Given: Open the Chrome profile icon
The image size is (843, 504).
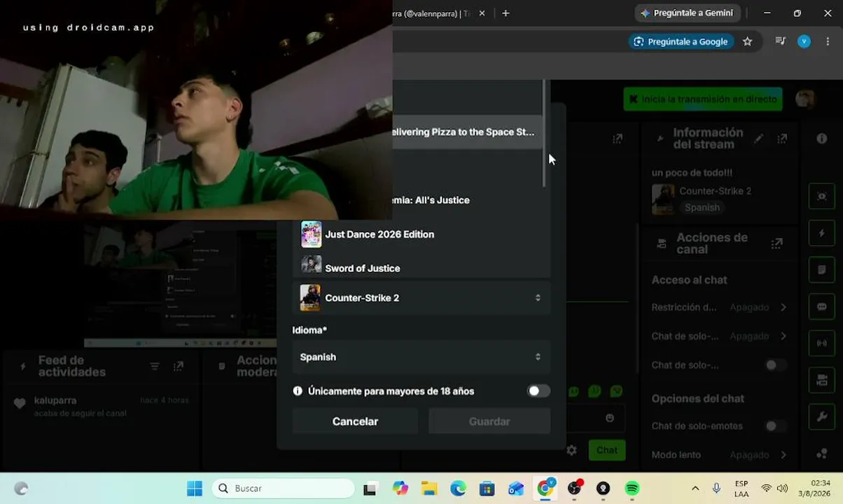Looking at the screenshot, I should (x=804, y=41).
